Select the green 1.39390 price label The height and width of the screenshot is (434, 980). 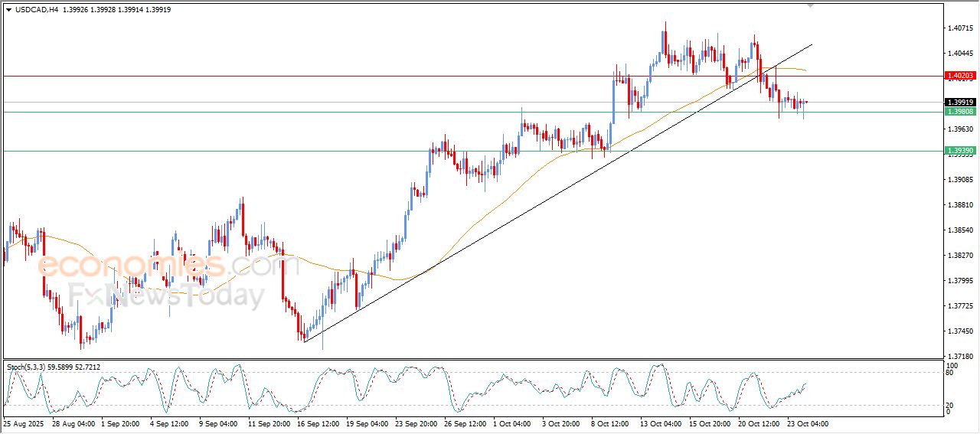pyautogui.click(x=959, y=151)
